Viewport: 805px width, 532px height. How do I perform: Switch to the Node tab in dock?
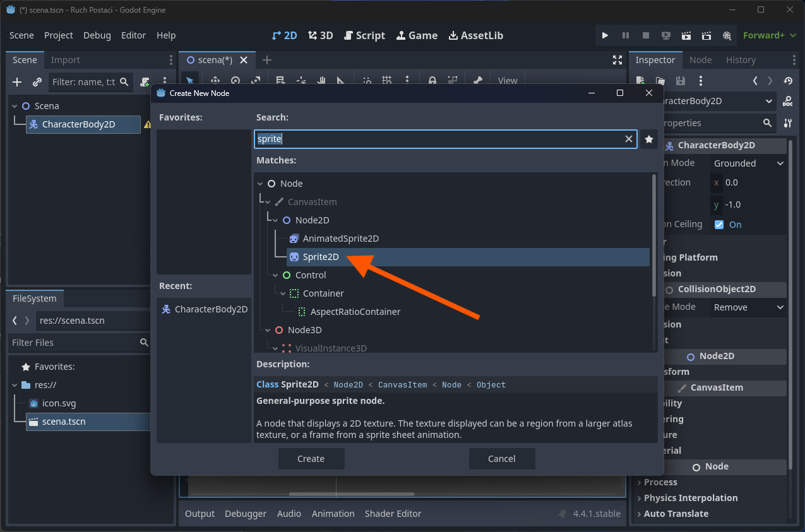coord(700,60)
